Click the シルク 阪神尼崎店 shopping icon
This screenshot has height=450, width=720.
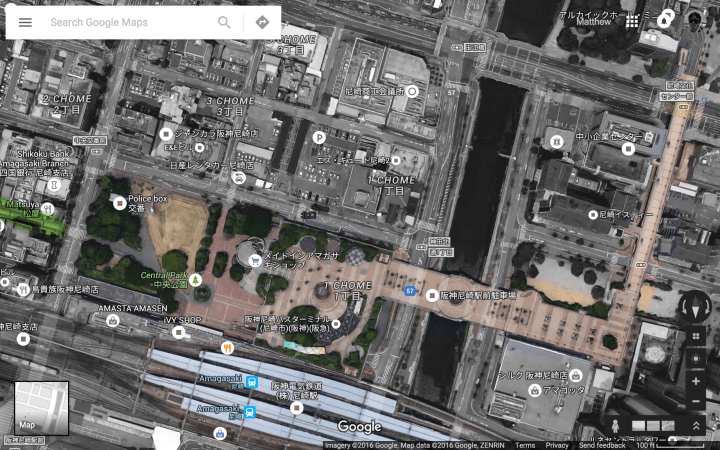[x=576, y=376]
